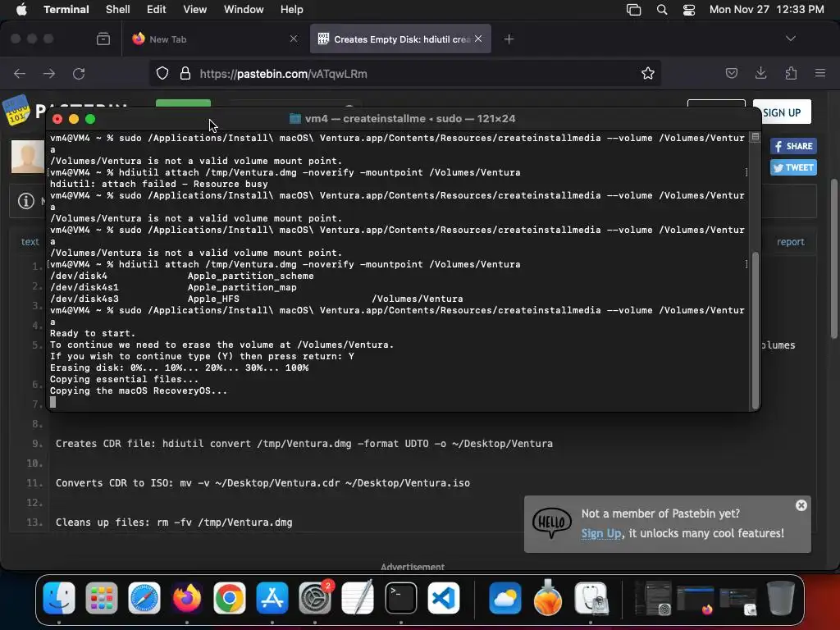
Task: Click the 'Creates CDR file' paste line
Action: point(304,444)
